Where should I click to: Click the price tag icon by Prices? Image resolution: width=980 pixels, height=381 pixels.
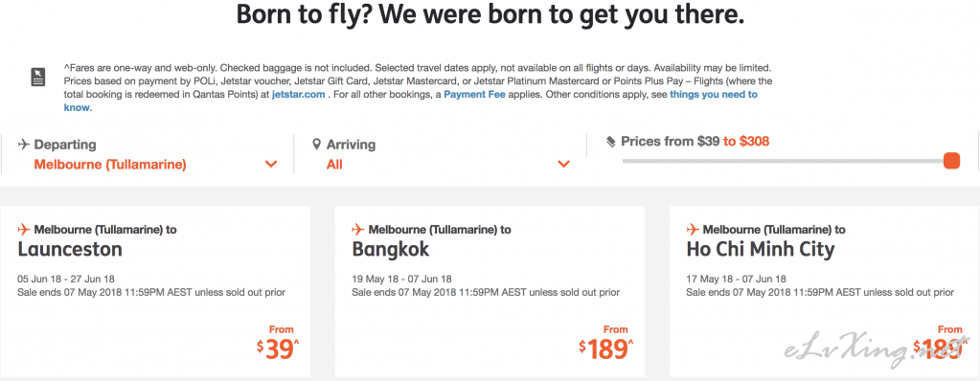tap(611, 142)
